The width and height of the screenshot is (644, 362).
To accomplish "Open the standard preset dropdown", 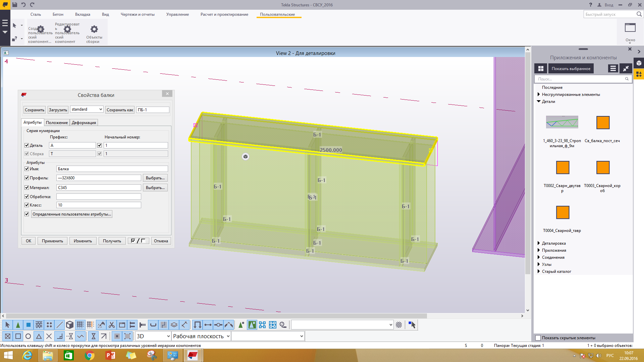I will click(x=87, y=109).
